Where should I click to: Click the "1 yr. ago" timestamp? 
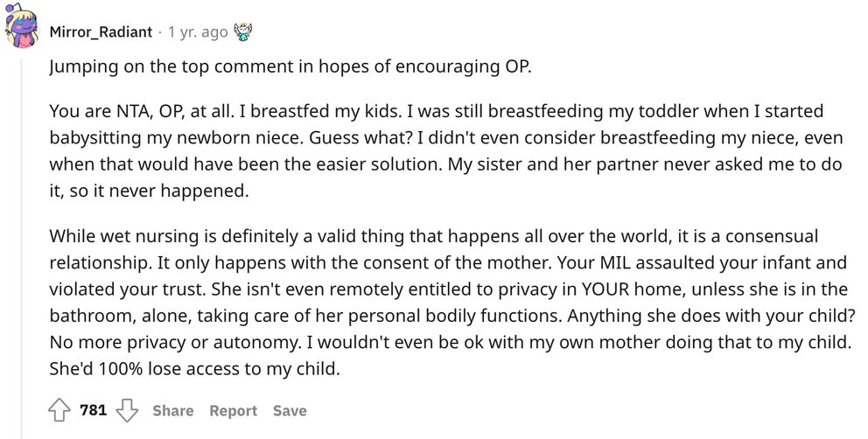(x=197, y=32)
